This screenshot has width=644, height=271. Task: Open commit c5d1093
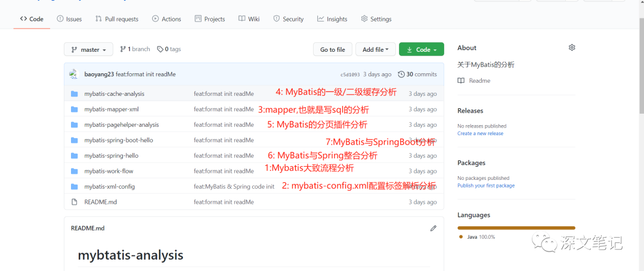coord(350,74)
